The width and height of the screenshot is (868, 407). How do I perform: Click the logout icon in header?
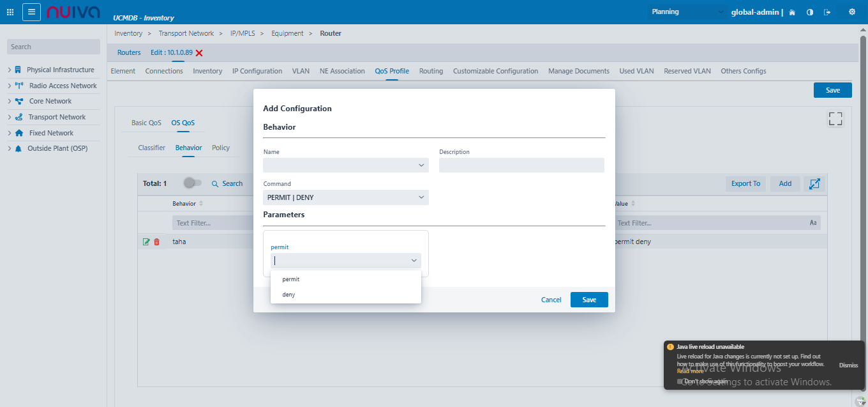pos(828,12)
